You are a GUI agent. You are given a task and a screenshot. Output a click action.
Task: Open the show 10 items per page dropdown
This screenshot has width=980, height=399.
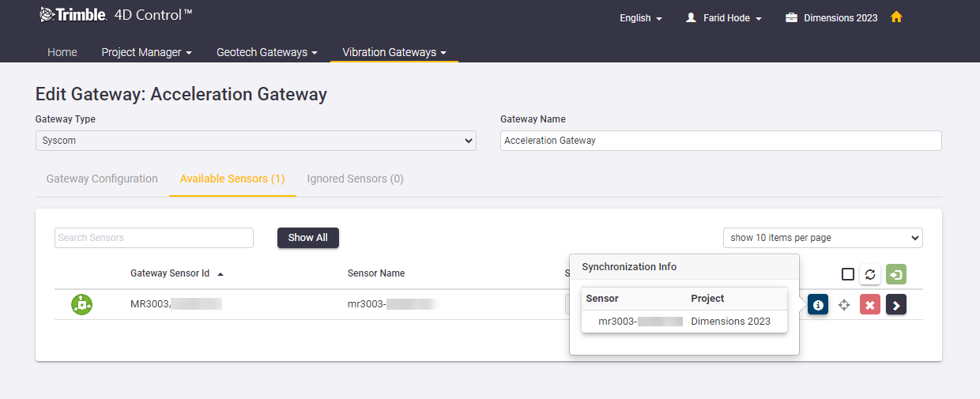[x=823, y=238]
